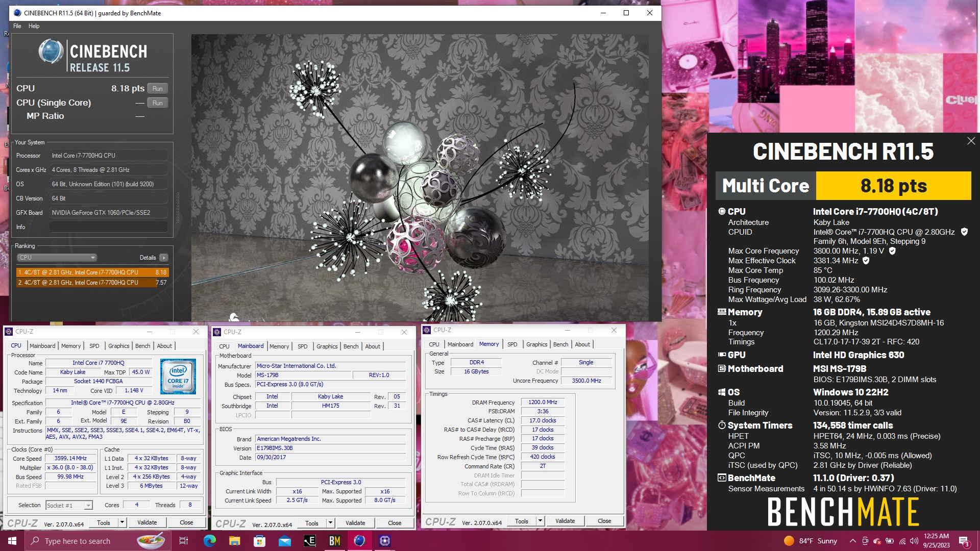The image size is (980, 551).
Task: Open Meet Now from the system tray
Action: pos(865,541)
